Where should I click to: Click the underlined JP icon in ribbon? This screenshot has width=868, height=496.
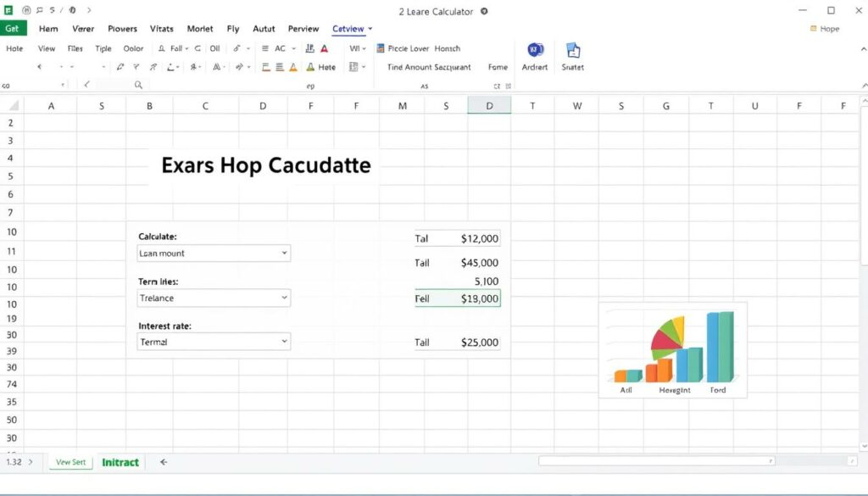pos(309,48)
